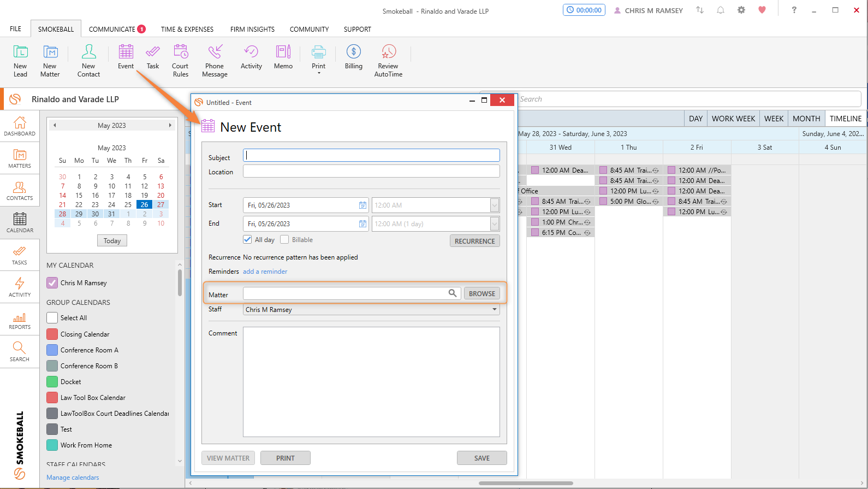
Task: Switch to the MONTH calendar view
Action: coord(806,119)
